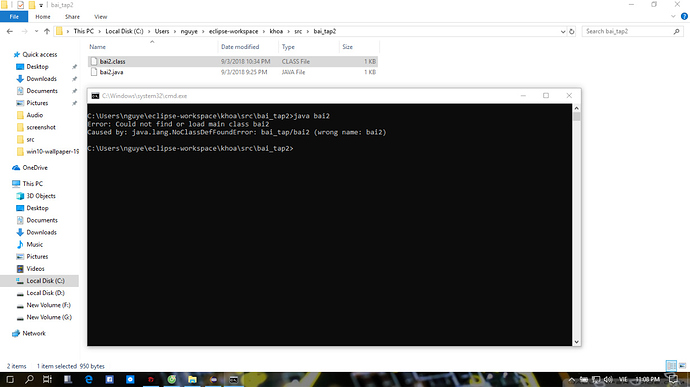Switch to details view layout
The height and width of the screenshot is (387, 690).
(x=671, y=365)
